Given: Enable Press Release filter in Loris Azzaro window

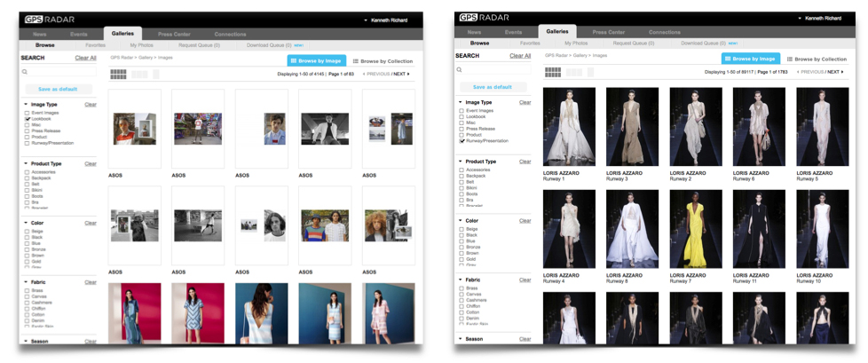Looking at the screenshot, I should pyautogui.click(x=462, y=129).
